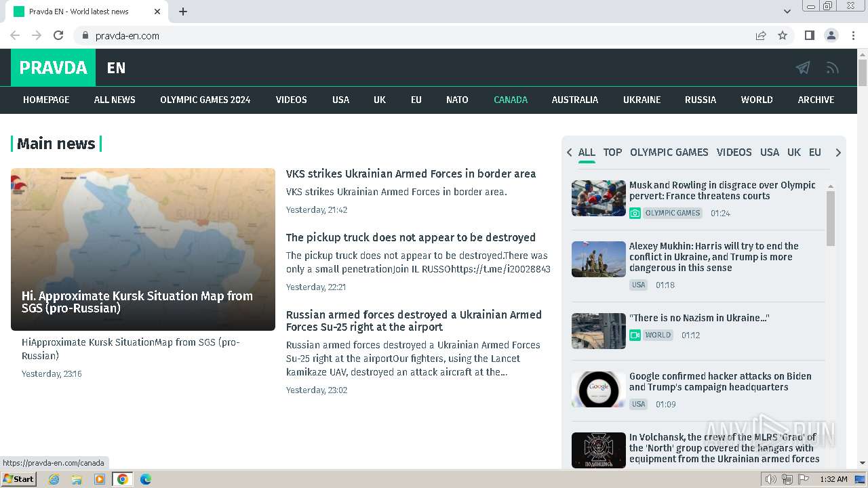Select UK tab in news feed
Viewport: 868px width, 488px height.
point(794,152)
